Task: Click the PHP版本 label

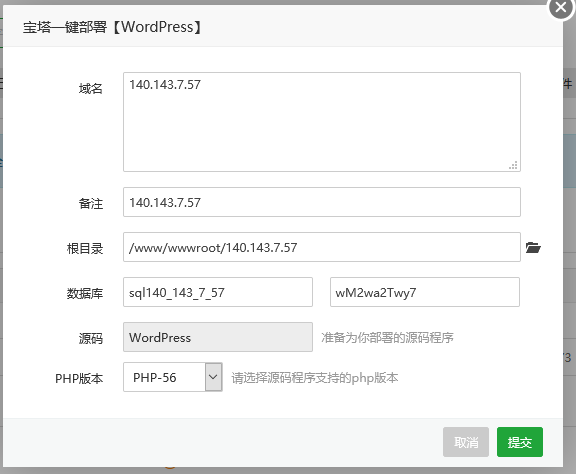Action: (79, 378)
